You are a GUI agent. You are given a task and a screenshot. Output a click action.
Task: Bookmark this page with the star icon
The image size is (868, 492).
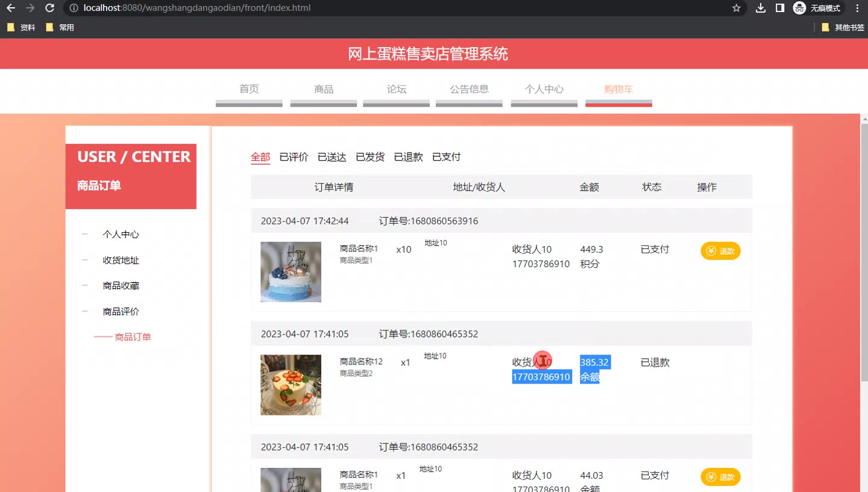[x=736, y=8]
